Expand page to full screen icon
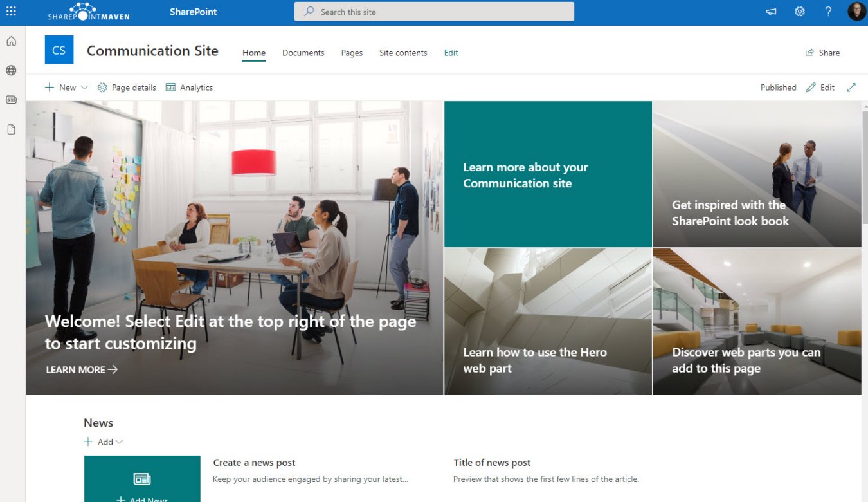Screen dimensions: 868x502 pos(851,88)
